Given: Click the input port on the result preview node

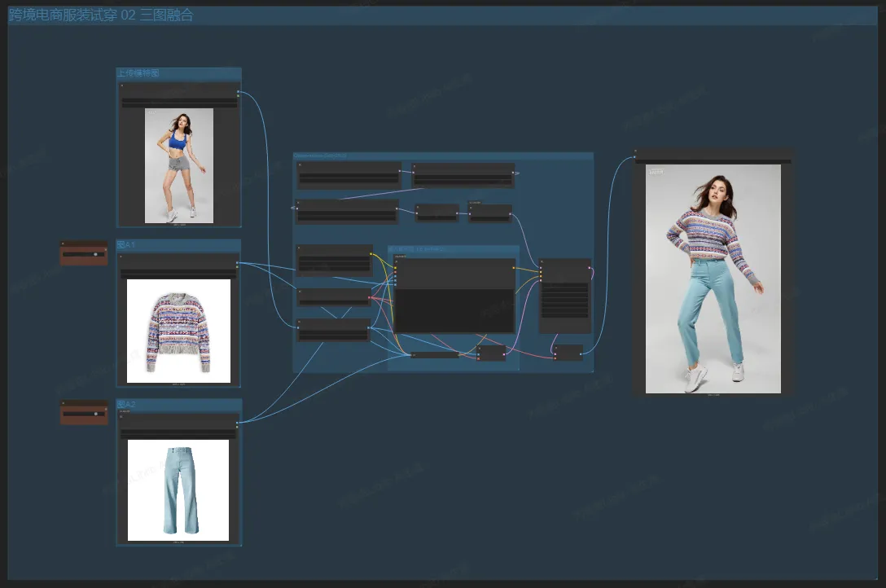Looking at the screenshot, I should click(636, 157).
